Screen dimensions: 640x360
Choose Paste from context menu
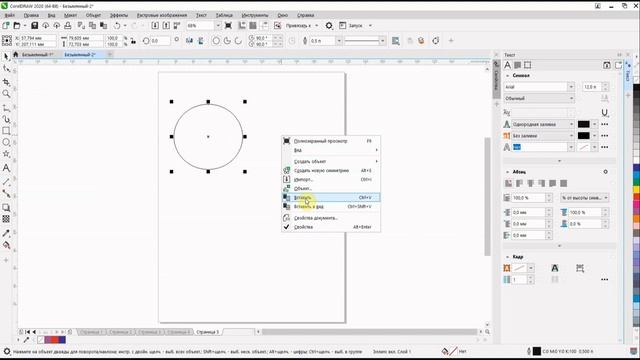pos(331,198)
